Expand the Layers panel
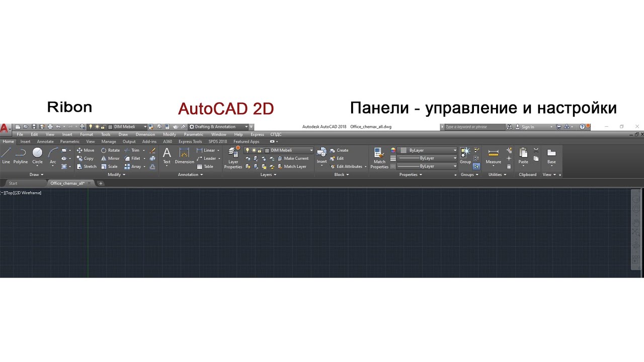 click(x=268, y=174)
